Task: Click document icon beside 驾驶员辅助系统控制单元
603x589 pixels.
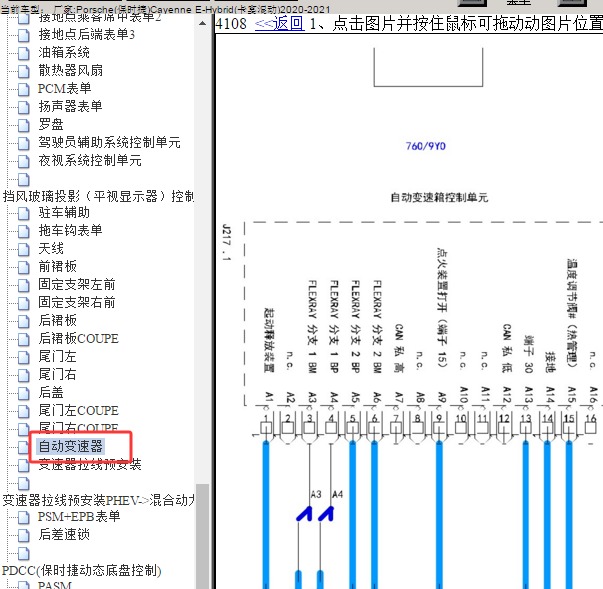Action: point(23,143)
